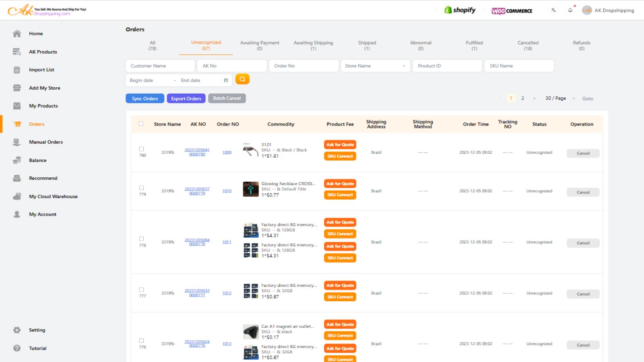The height and width of the screenshot is (362, 644).
Task: Check the checkbox for order 776
Action: pyautogui.click(x=141, y=341)
